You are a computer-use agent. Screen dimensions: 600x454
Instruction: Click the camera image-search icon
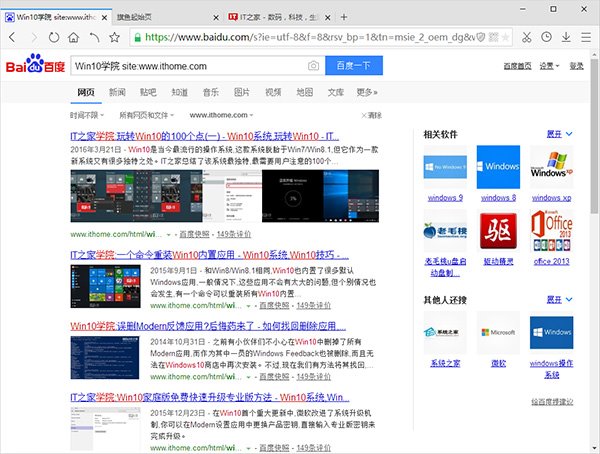pos(313,66)
